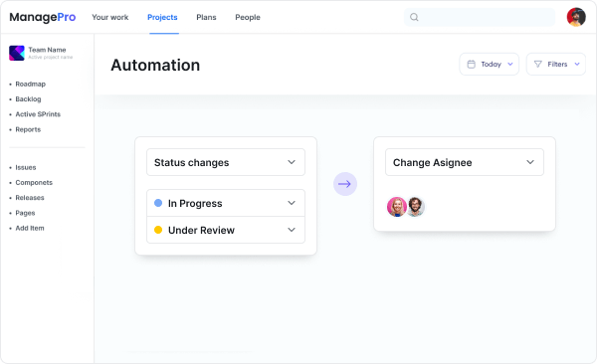Click the ManagePro logo
This screenshot has height=364, width=597.
click(x=42, y=17)
